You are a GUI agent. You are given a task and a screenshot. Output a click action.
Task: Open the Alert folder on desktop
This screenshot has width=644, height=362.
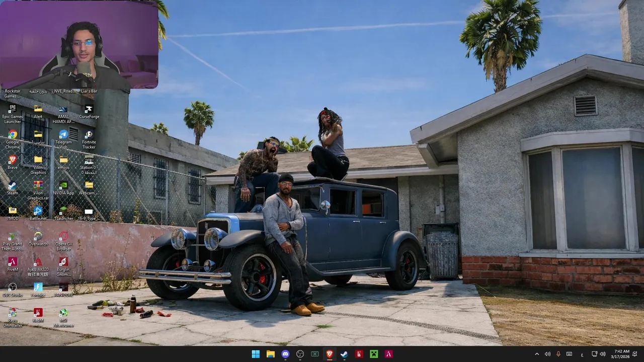coord(38,112)
